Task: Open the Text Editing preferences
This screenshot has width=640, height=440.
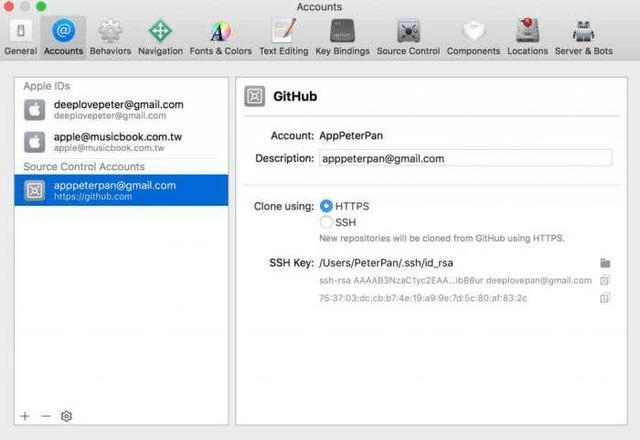Action: 284,38
